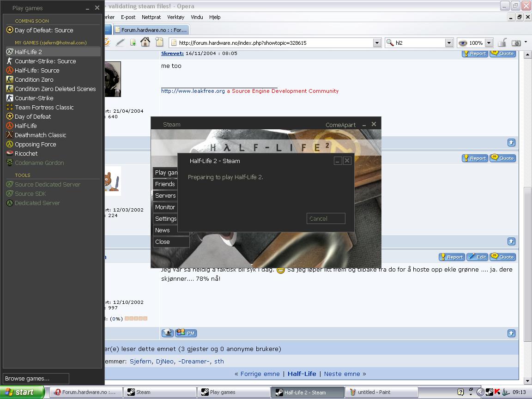Click Settings in Steam menu window

[165, 218]
